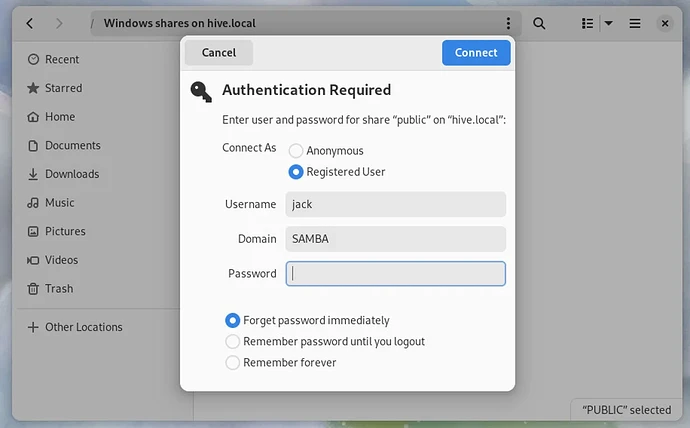Image resolution: width=690 pixels, height=428 pixels.
Task: Open the three-dot path bar menu
Action: pyautogui.click(x=508, y=23)
